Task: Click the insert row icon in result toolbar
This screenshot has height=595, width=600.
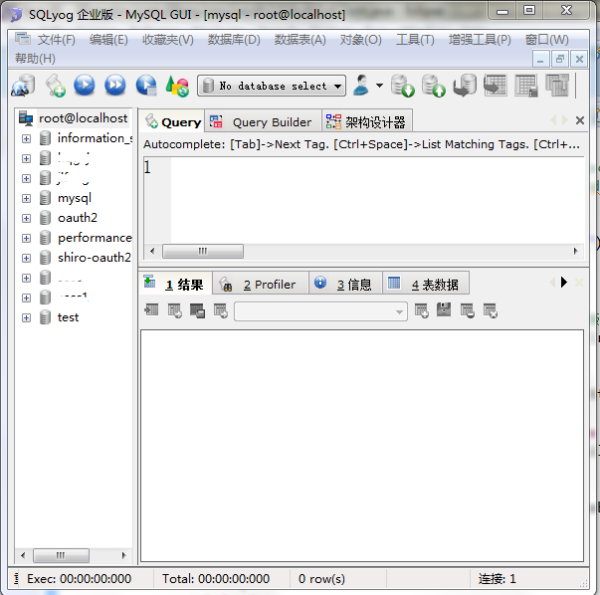Action: click(422, 310)
